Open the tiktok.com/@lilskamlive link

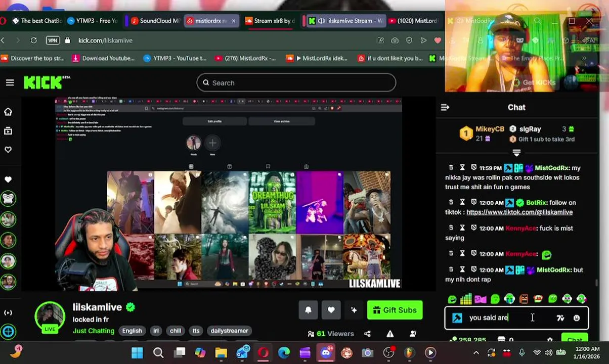click(519, 212)
